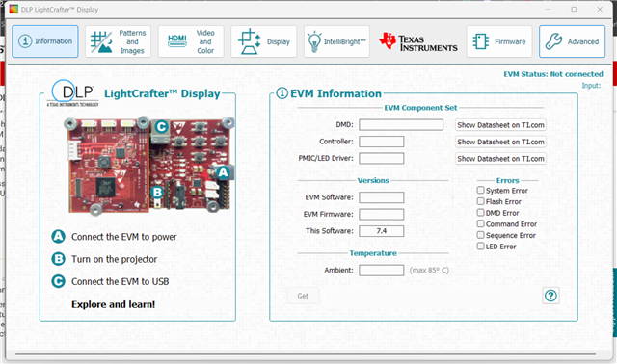Click the DMD text field

pyautogui.click(x=401, y=125)
